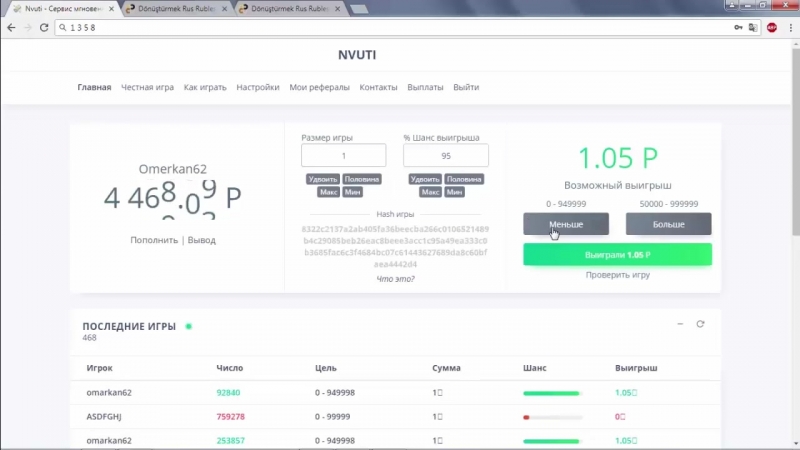Viewport: 800px width, 450px height.
Task: Collapse the Последние игры panel
Action: point(680,324)
